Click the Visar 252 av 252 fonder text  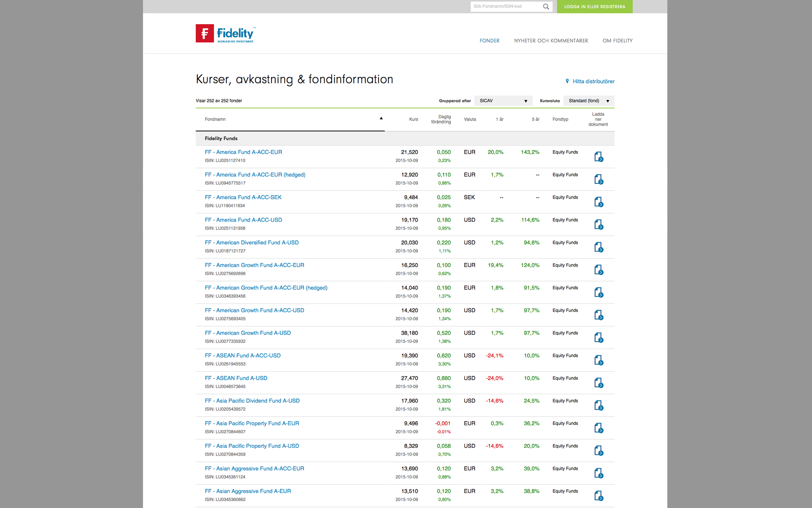[219, 101]
